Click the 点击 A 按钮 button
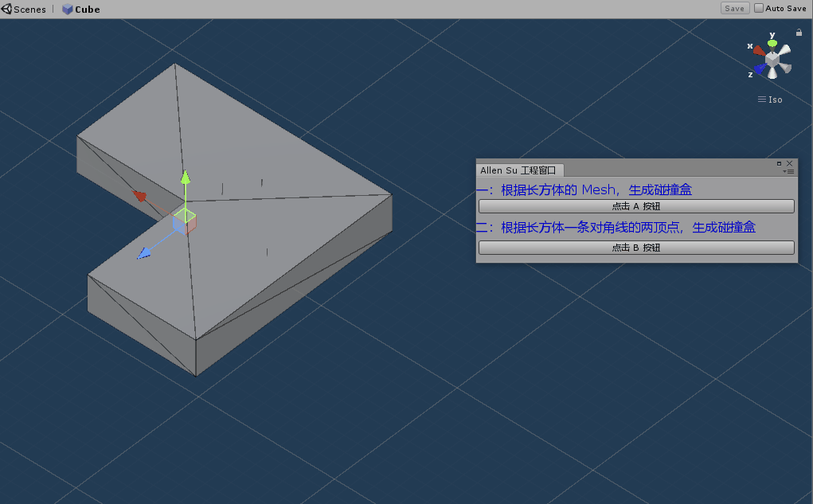813x504 pixels. click(x=636, y=206)
